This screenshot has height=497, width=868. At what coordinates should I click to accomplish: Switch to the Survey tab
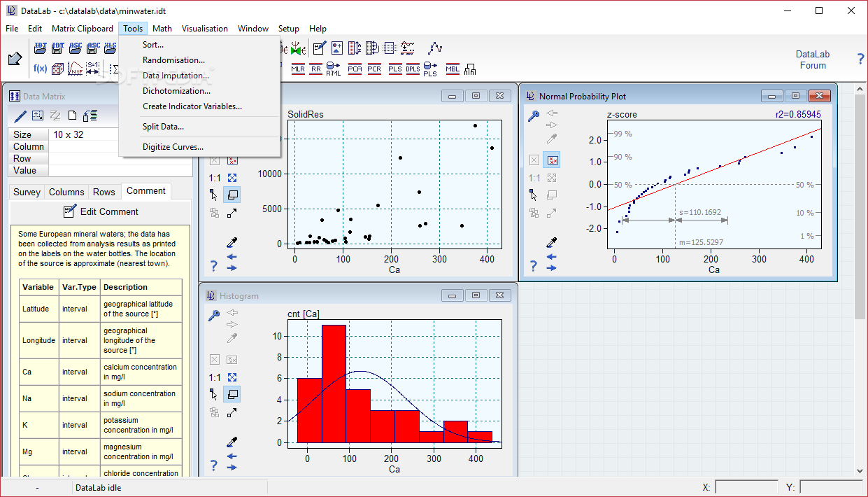click(27, 192)
